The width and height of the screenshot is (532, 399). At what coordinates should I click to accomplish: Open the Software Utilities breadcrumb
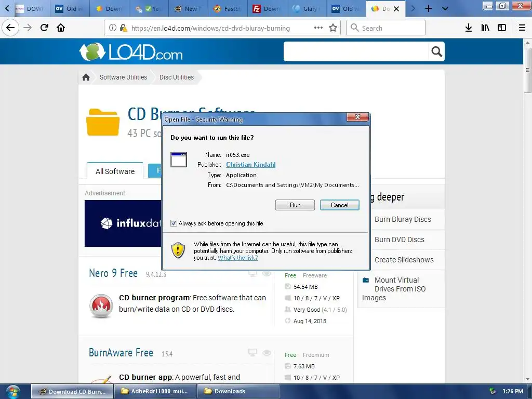pos(123,77)
